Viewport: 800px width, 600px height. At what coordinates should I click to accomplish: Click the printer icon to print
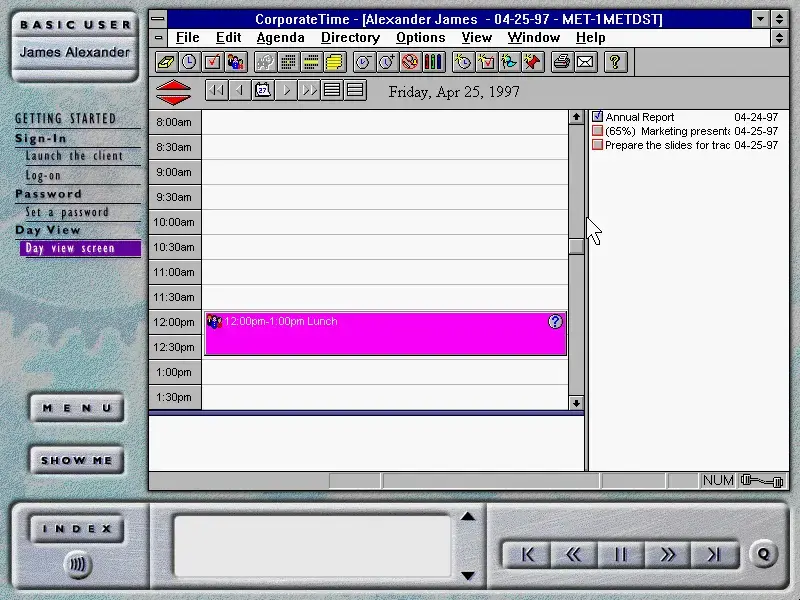pyautogui.click(x=562, y=62)
